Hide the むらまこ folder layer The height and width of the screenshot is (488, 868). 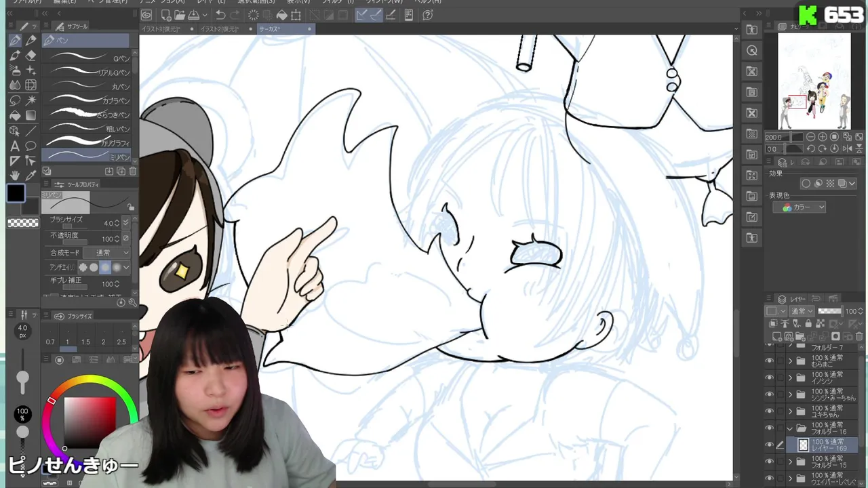pos(769,361)
